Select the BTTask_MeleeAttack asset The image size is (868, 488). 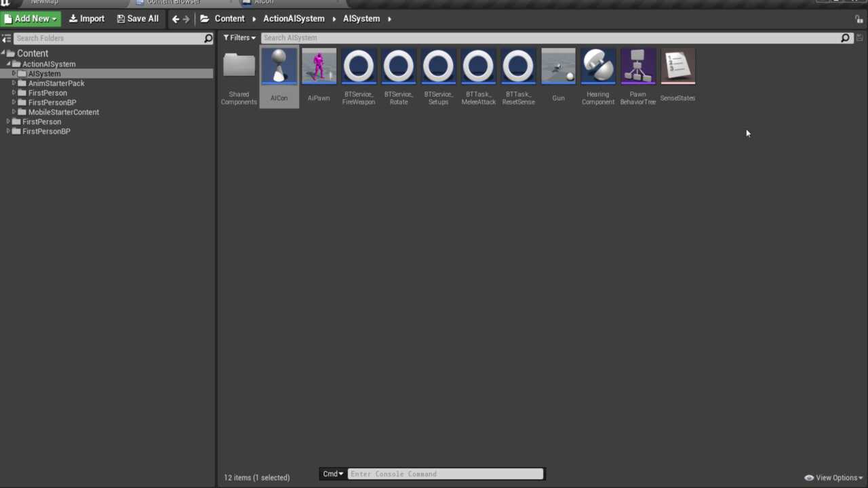478,77
